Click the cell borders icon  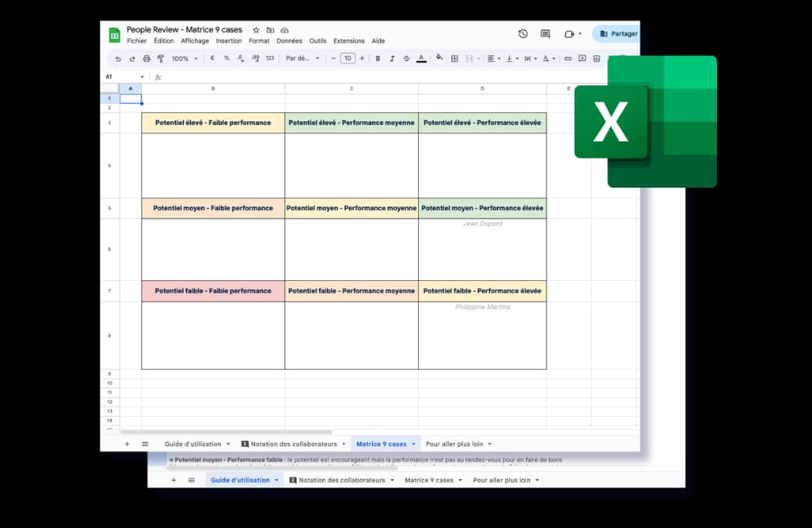pyautogui.click(x=455, y=59)
